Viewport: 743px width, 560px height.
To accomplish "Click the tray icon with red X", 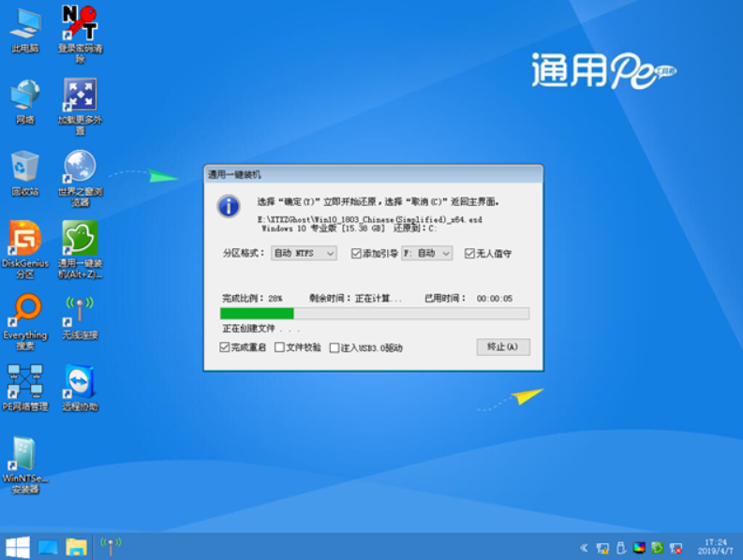I will tap(676, 548).
